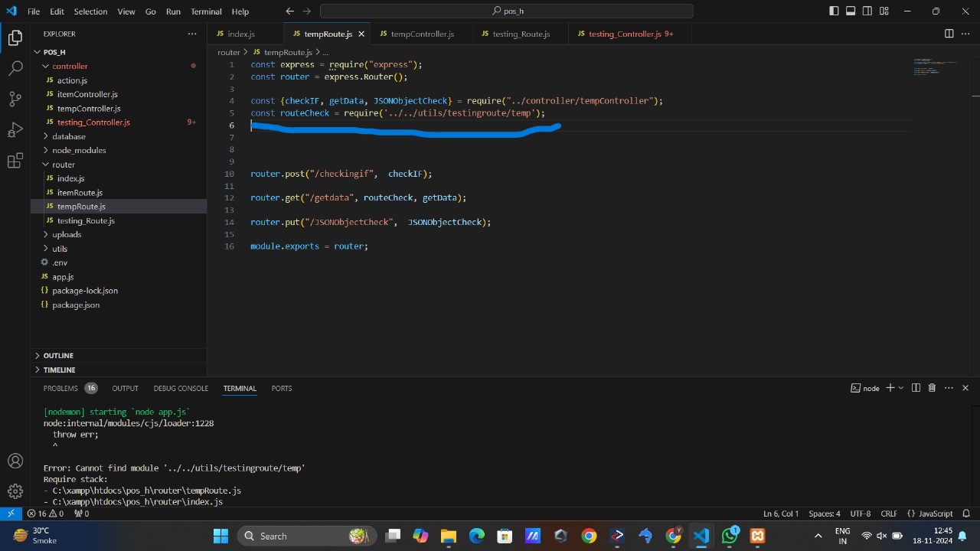Screen dimensions: 980x551
Task: Click the CRLF line ending indicator
Action: pos(888,514)
